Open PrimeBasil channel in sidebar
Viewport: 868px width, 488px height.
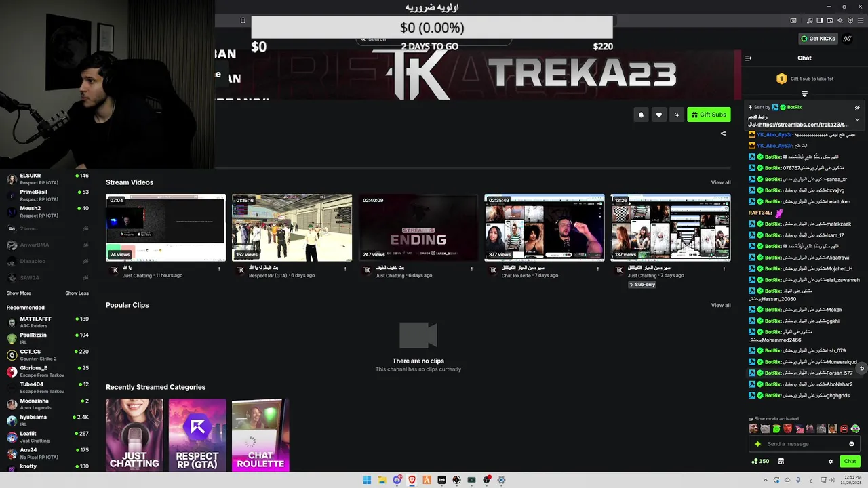coord(47,195)
